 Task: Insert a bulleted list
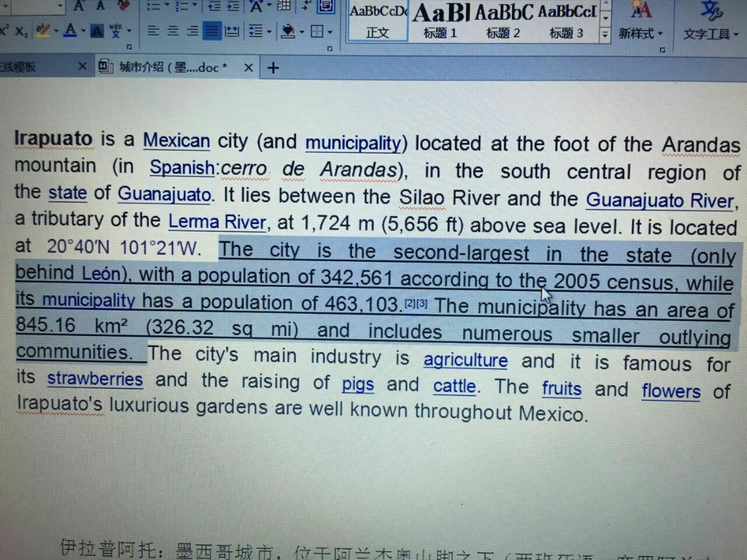(153, 6)
